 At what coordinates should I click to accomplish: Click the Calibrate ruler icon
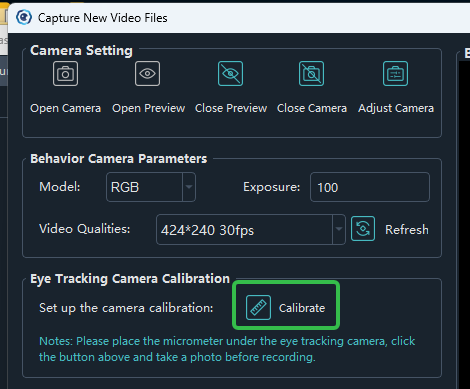pyautogui.click(x=258, y=307)
